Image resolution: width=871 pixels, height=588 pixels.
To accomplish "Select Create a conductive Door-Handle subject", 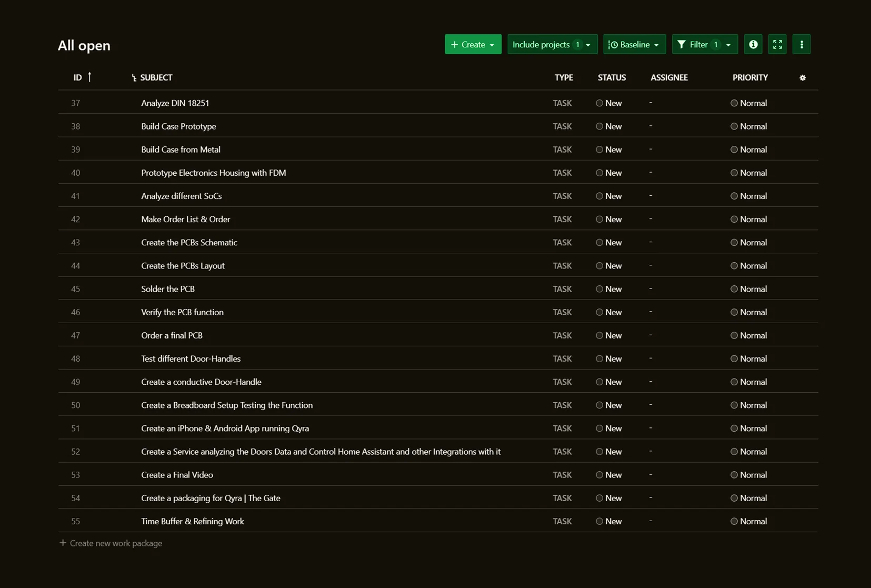I will (x=201, y=382).
